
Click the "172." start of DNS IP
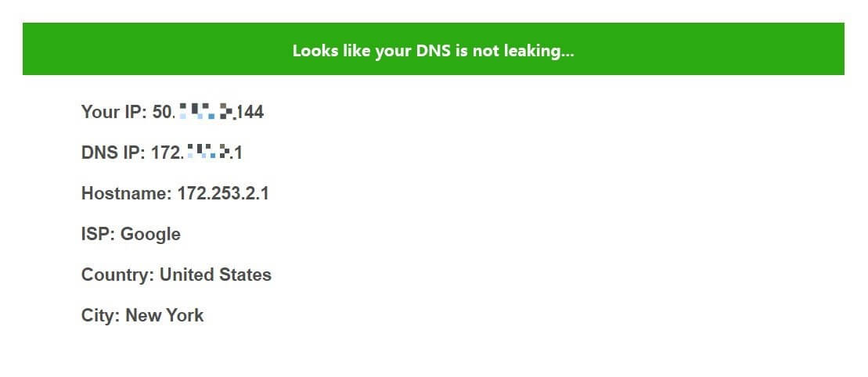pyautogui.click(x=167, y=153)
